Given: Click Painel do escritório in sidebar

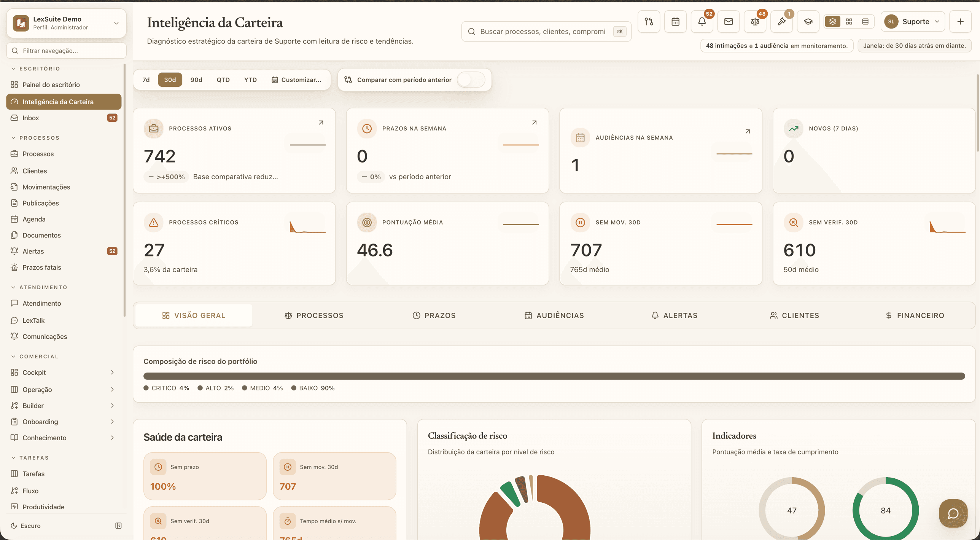Looking at the screenshot, I should click(x=64, y=84).
